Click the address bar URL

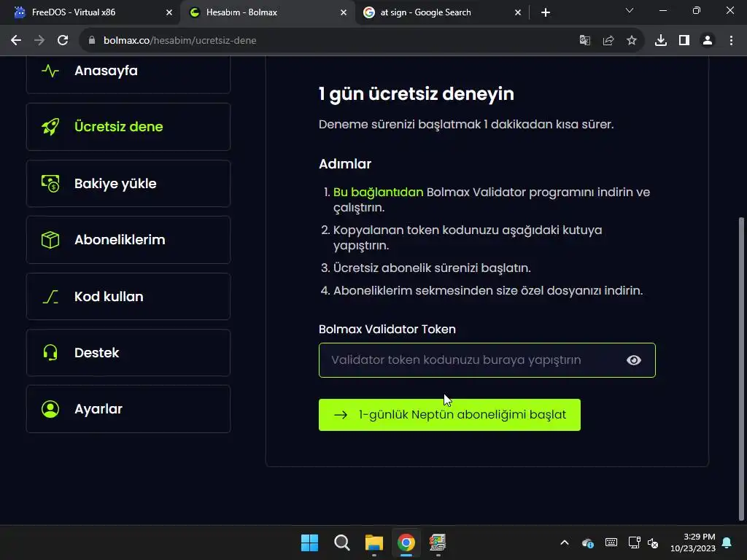pos(180,41)
